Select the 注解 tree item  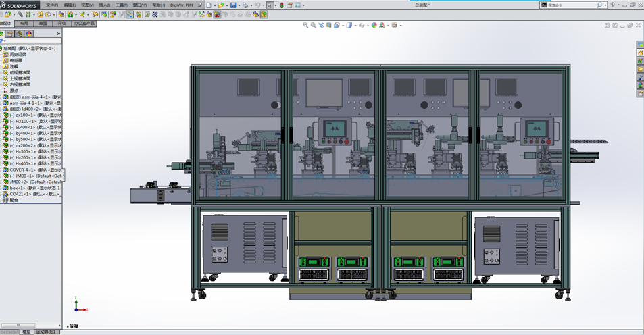[14, 66]
